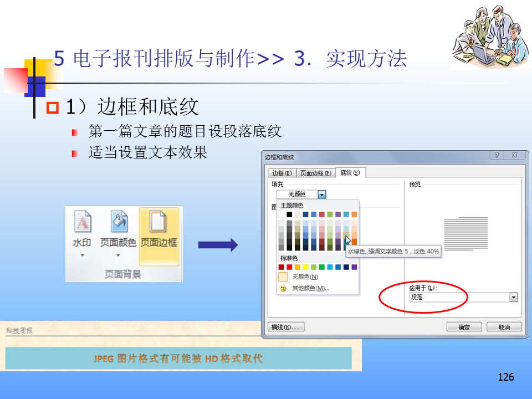Click the palette icon beside 其他颜色
The width and height of the screenshot is (532, 399).
(x=283, y=288)
